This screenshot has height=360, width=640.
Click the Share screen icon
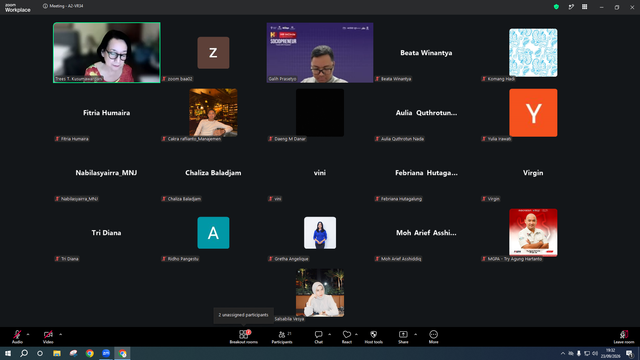coord(403,334)
